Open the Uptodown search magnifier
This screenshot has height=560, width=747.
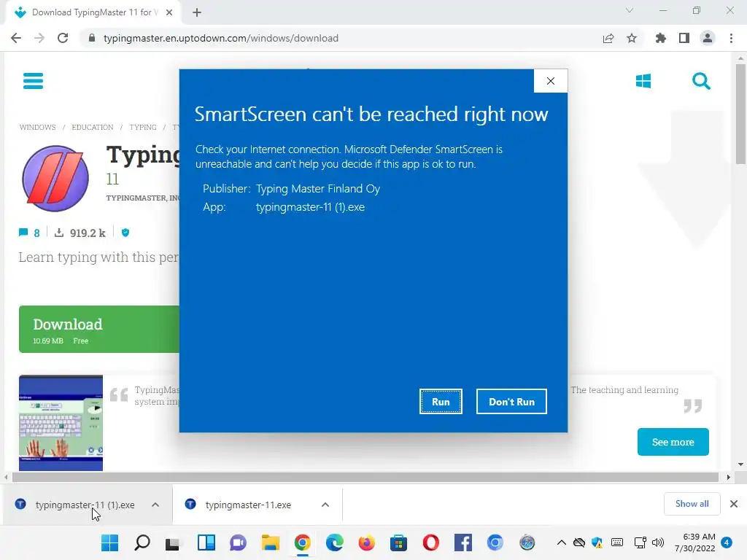pos(701,81)
